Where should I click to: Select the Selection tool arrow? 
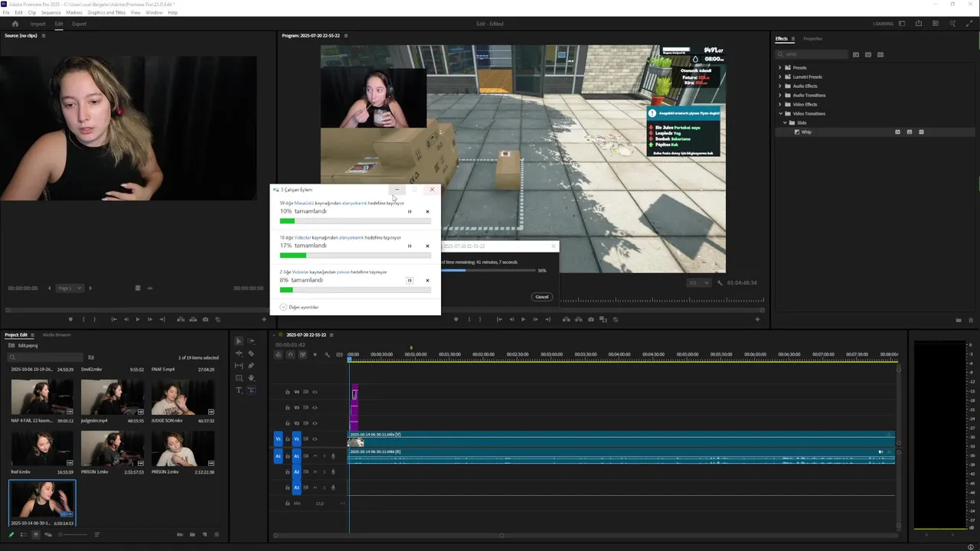click(239, 341)
